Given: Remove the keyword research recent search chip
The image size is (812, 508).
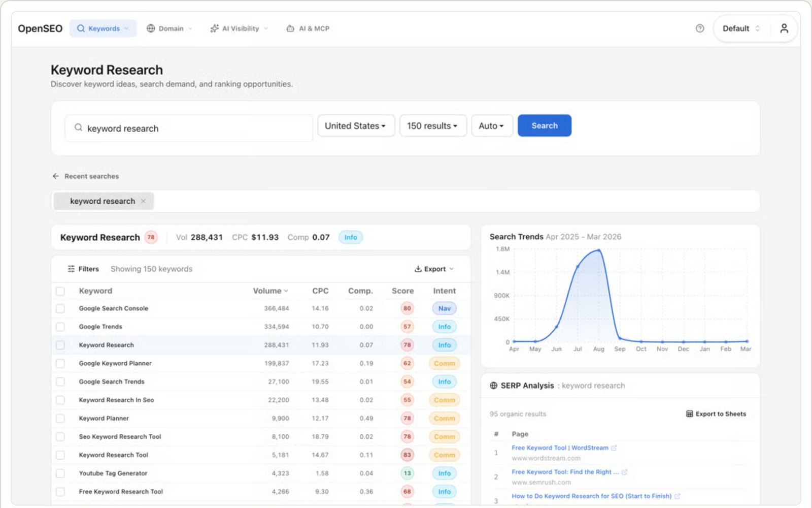Looking at the screenshot, I should point(144,201).
